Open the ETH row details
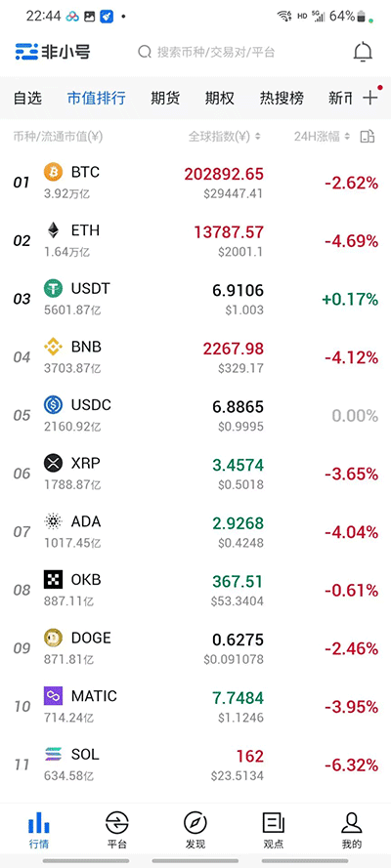This screenshot has height=868, width=391. point(195,241)
